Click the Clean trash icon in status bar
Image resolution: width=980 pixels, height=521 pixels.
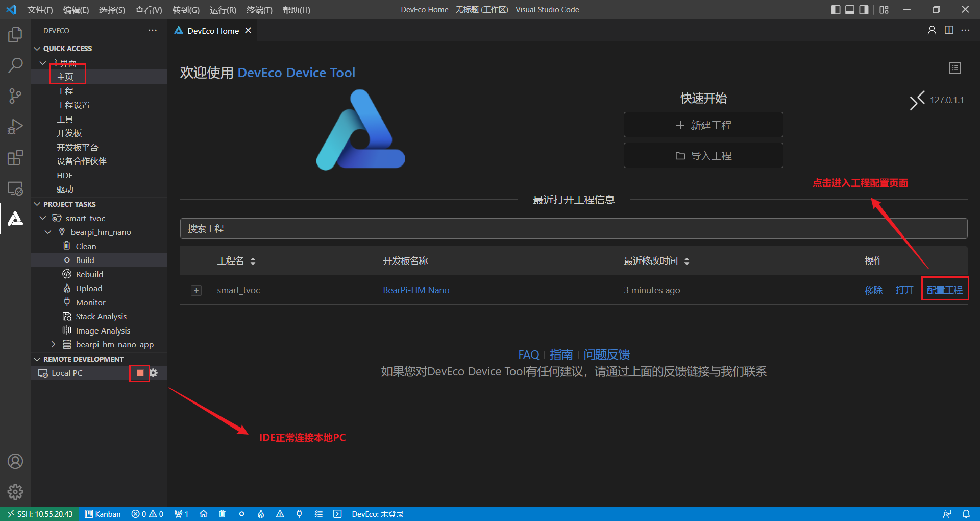point(223,514)
